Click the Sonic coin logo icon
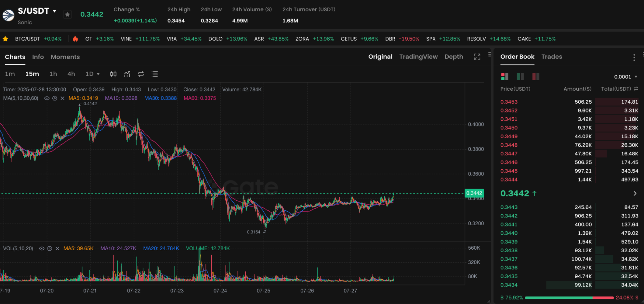 pyautogui.click(x=8, y=15)
